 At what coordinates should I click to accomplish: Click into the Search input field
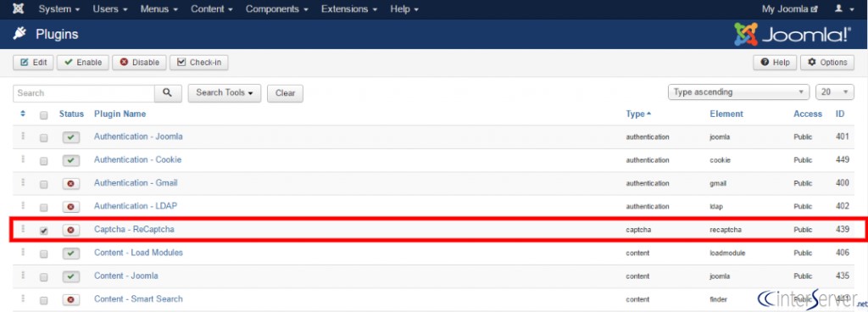point(84,93)
